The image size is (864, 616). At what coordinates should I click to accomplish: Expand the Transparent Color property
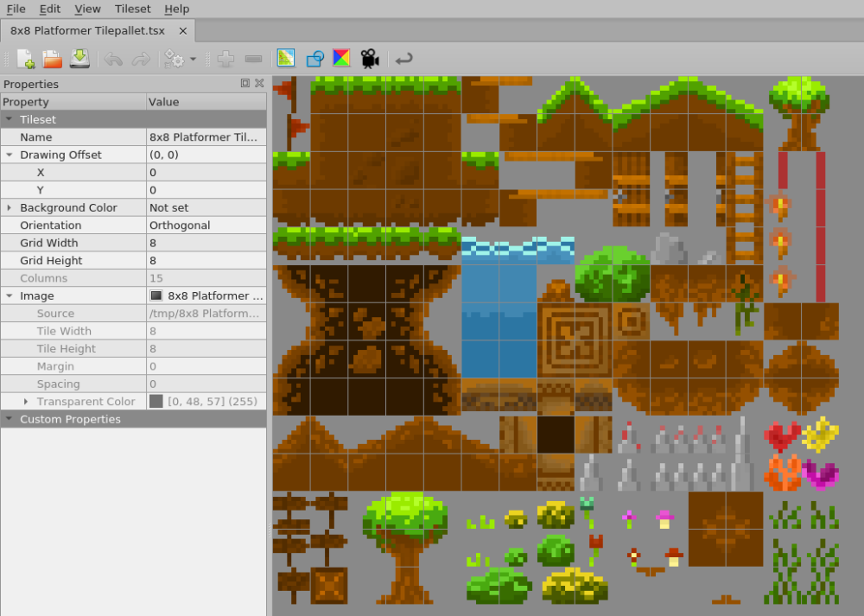(26, 402)
